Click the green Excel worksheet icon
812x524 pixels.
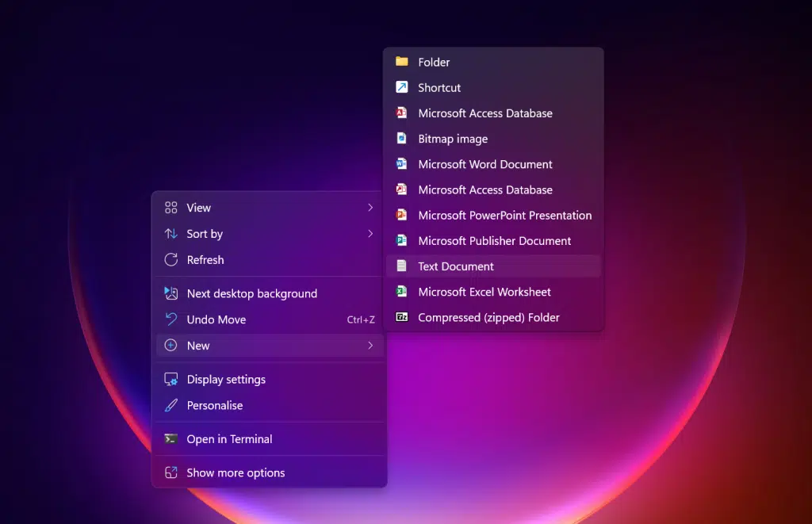402,292
